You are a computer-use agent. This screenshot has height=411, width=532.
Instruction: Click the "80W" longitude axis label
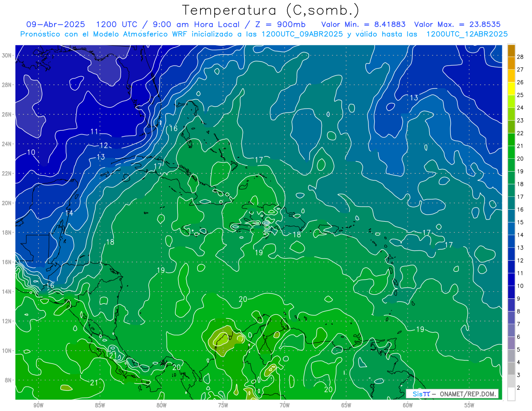point(161,406)
